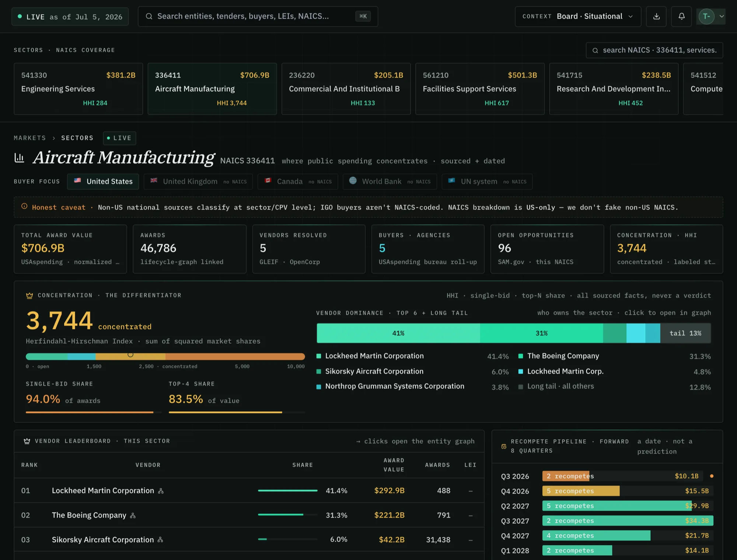Screen dimensions: 737x560
Task: Sort leaderboard by AWARD VALUE column
Action: (394, 465)
